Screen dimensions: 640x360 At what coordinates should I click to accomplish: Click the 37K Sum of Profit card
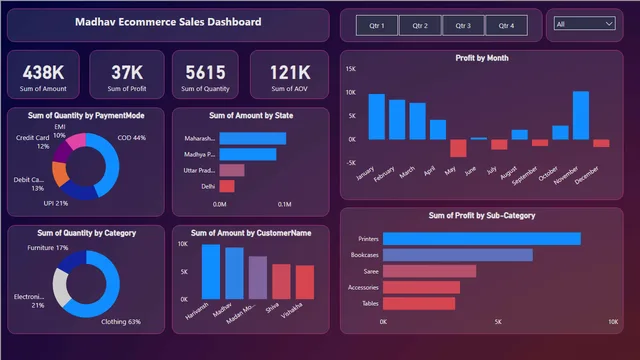point(127,75)
